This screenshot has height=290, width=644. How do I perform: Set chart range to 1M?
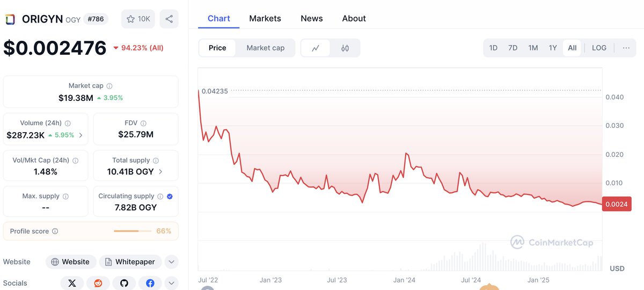click(x=533, y=48)
